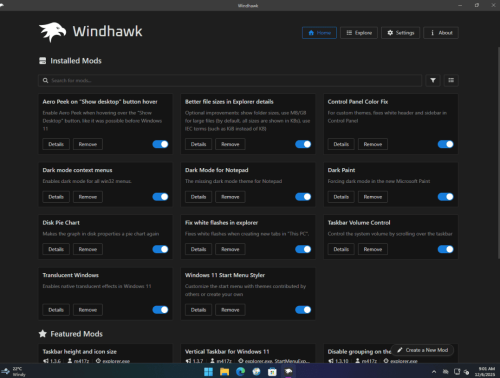Open Microsoft Store from the taskbar

272,371
